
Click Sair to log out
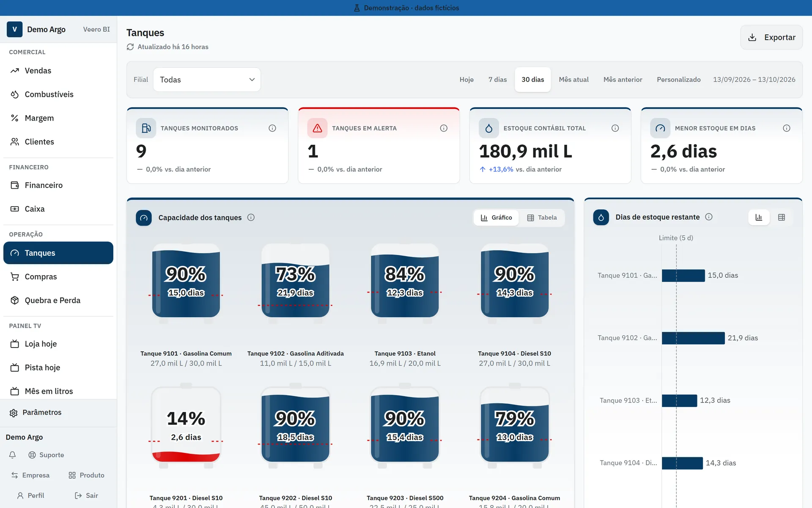click(86, 496)
